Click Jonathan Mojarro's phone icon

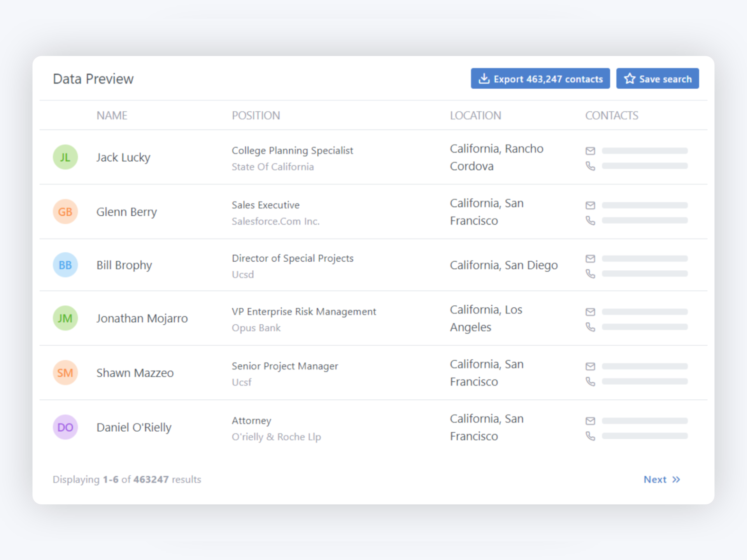(590, 327)
